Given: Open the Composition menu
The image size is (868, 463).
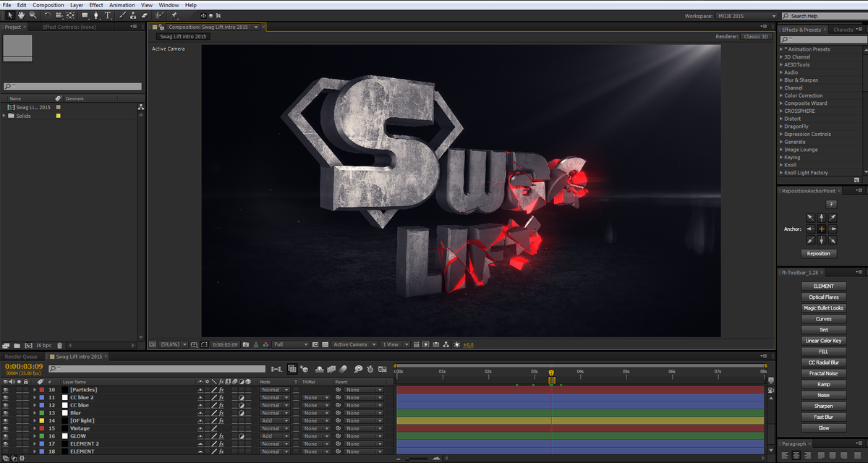Looking at the screenshot, I should pos(48,5).
